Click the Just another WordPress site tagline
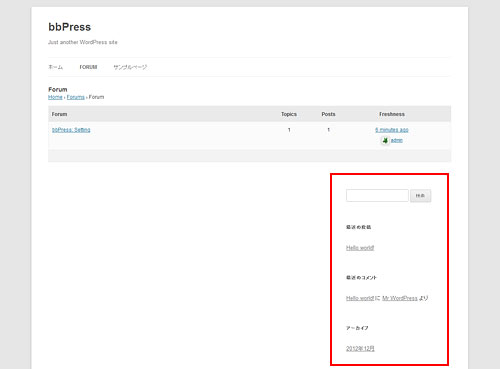The width and height of the screenshot is (500, 369). point(83,42)
